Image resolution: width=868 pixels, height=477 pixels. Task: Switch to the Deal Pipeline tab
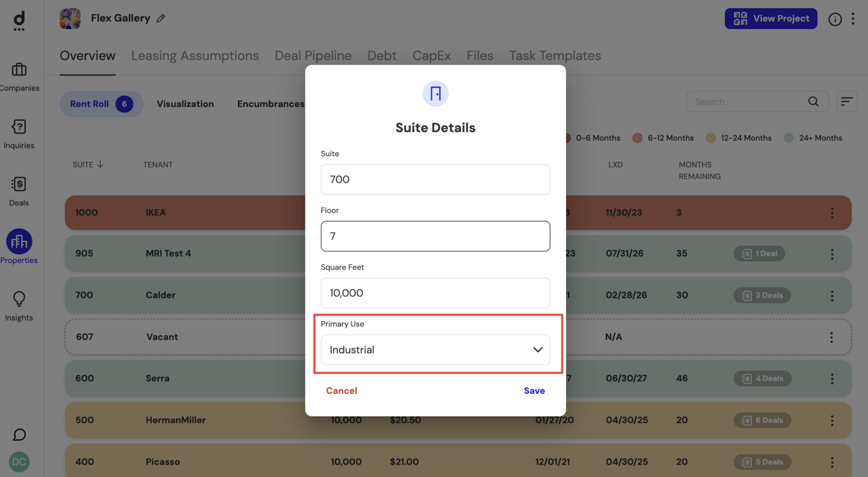(x=313, y=56)
